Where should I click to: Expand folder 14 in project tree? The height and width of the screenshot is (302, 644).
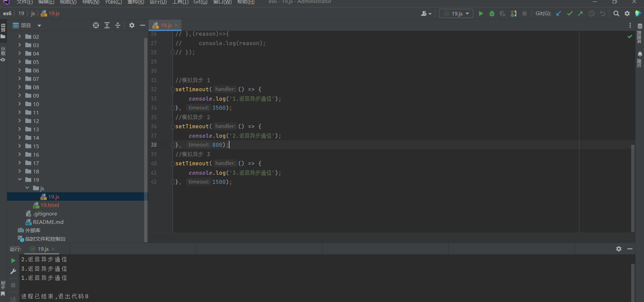(x=20, y=137)
